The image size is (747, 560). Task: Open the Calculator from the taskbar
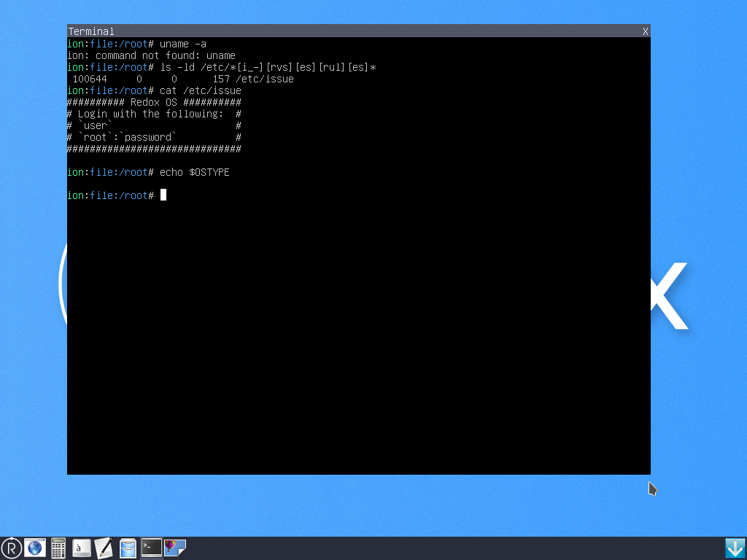[58, 548]
